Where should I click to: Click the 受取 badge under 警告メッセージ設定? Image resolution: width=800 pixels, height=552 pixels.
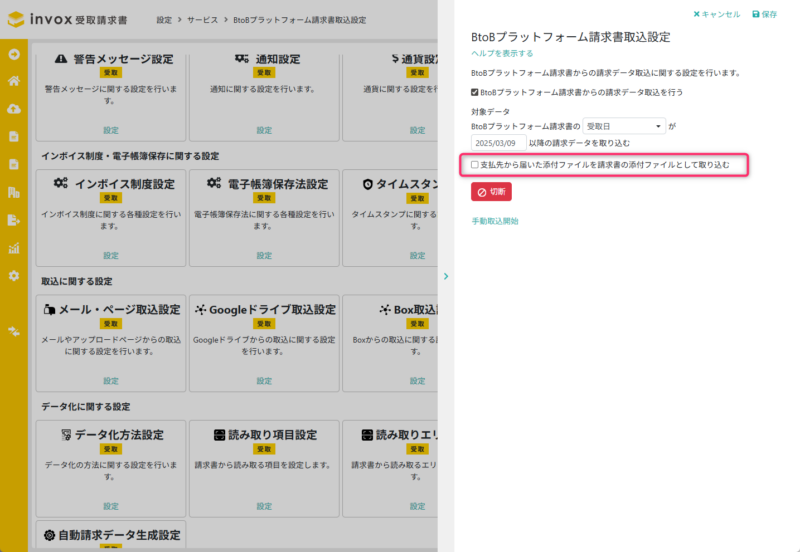pyautogui.click(x=111, y=72)
